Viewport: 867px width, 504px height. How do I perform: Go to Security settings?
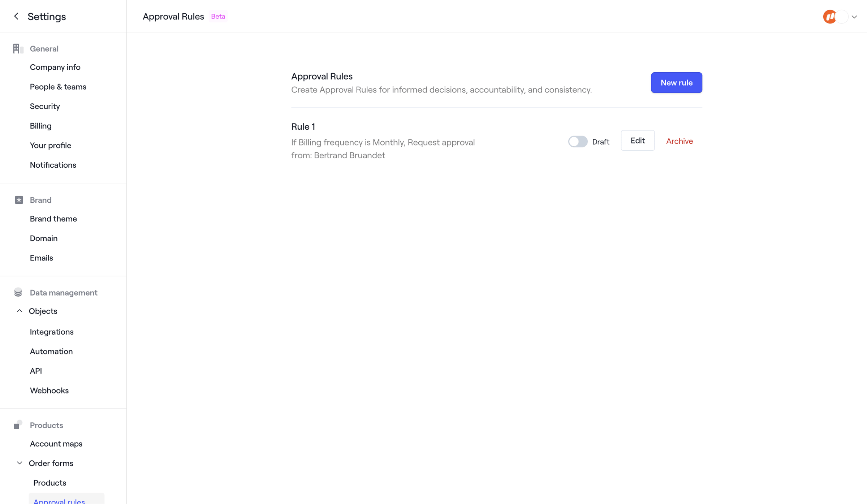pyautogui.click(x=45, y=106)
